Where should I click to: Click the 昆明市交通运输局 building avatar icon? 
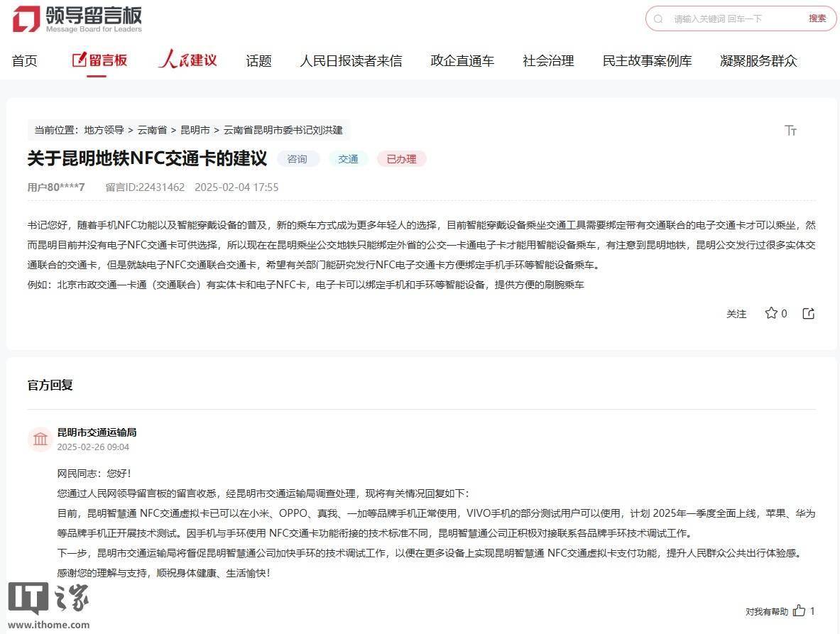click(x=40, y=439)
